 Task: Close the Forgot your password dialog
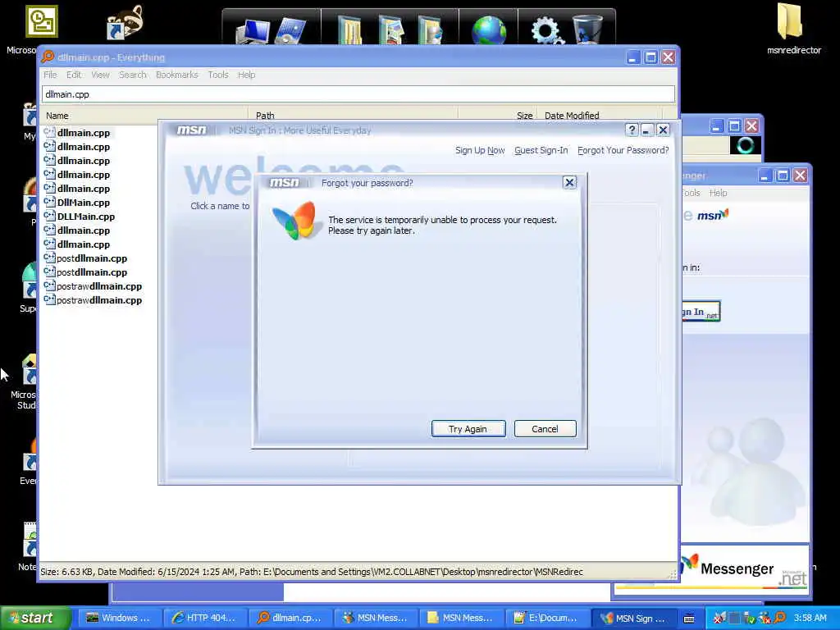[569, 183]
